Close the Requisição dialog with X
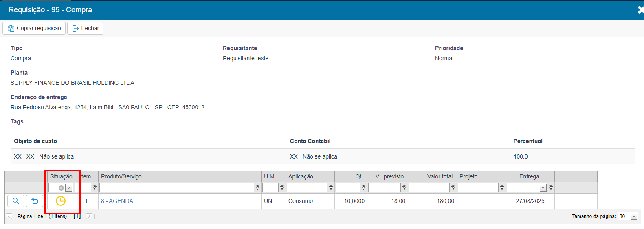Viewport: 644px width, 229px height. (640, 10)
